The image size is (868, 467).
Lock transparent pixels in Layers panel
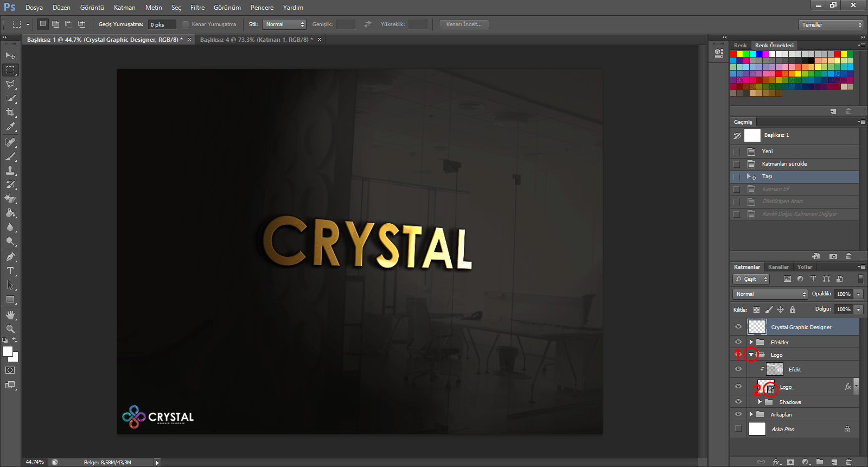(x=756, y=310)
